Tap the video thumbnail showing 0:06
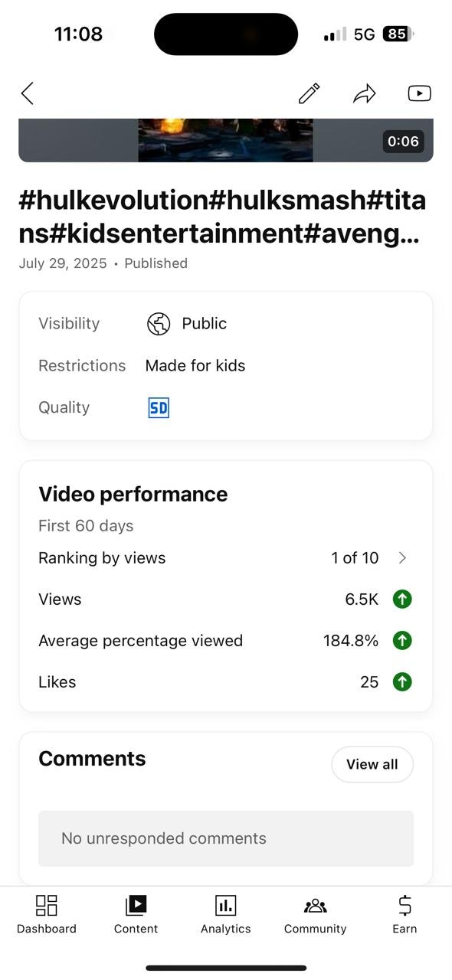 coord(225,140)
